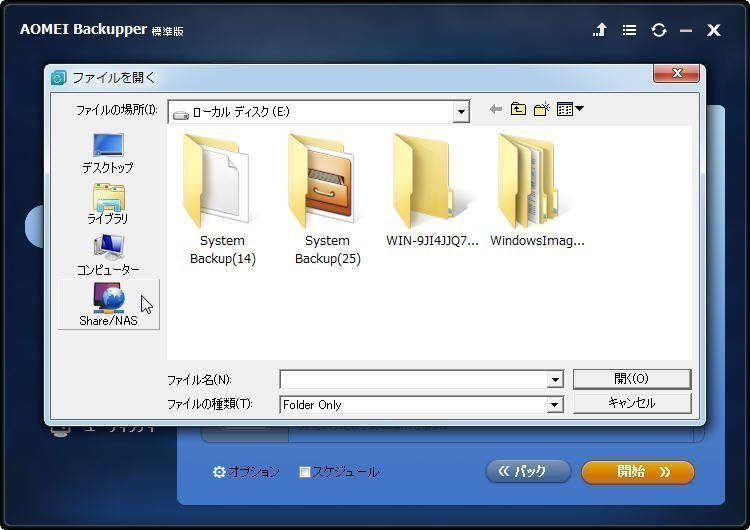Click the 開始 start button
This screenshot has width=750, height=530.
coord(638,472)
